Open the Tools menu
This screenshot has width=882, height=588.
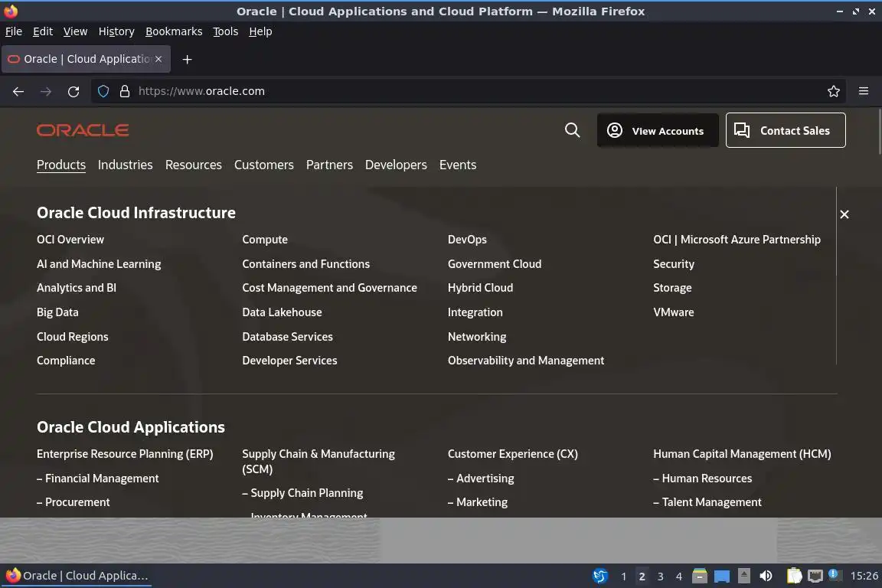pos(226,31)
